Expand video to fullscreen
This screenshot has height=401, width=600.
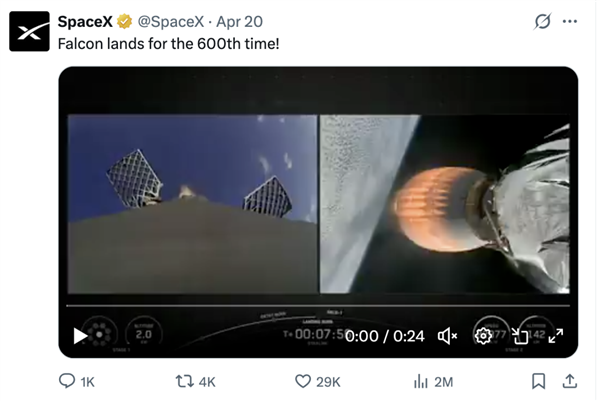pyautogui.click(x=556, y=336)
